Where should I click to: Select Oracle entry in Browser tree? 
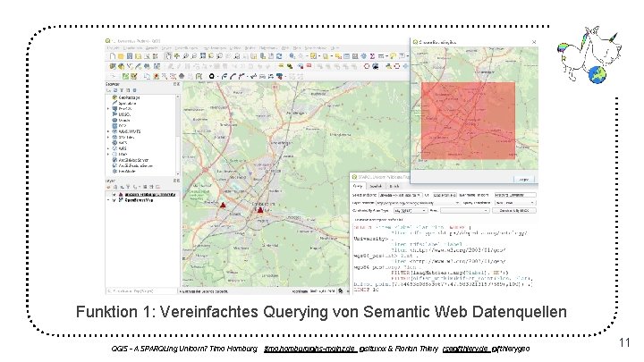[123, 121]
